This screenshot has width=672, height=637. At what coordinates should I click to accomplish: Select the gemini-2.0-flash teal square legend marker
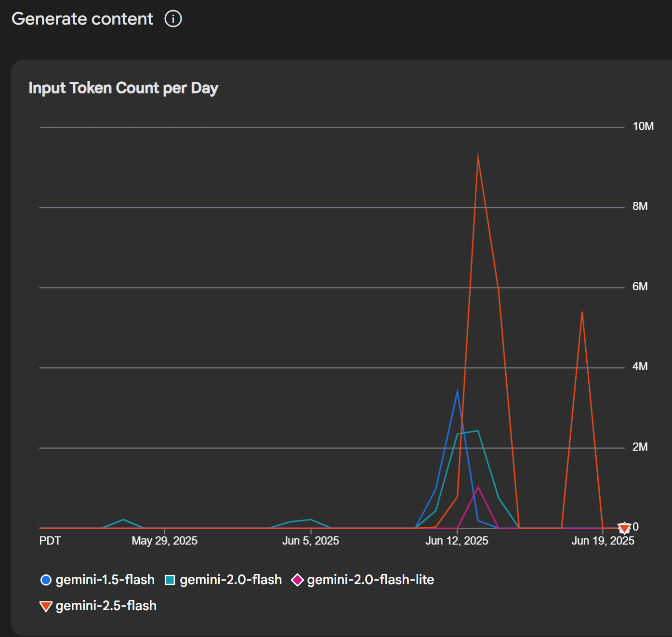click(x=170, y=580)
